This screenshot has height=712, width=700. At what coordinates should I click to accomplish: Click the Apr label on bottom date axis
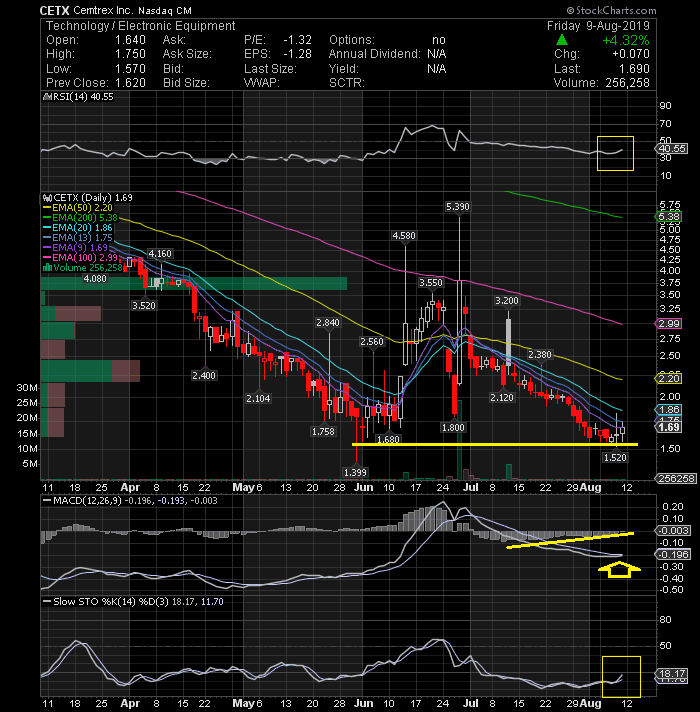[x=130, y=703]
